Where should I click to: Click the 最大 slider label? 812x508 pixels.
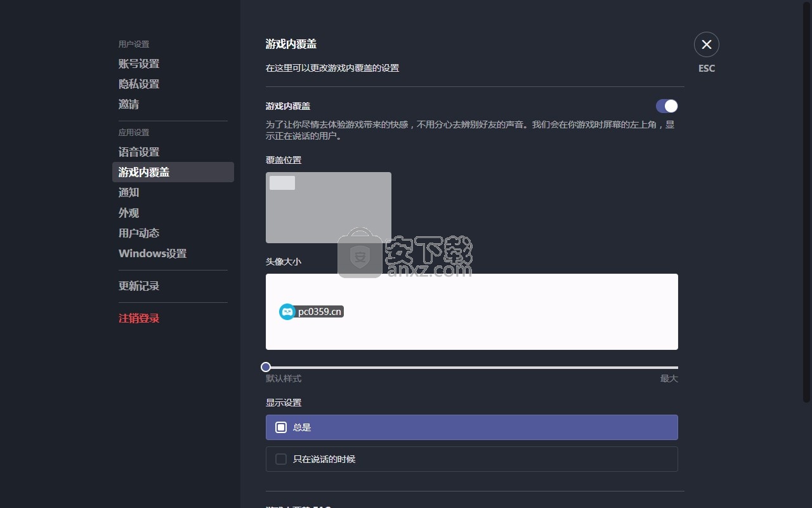669,378
